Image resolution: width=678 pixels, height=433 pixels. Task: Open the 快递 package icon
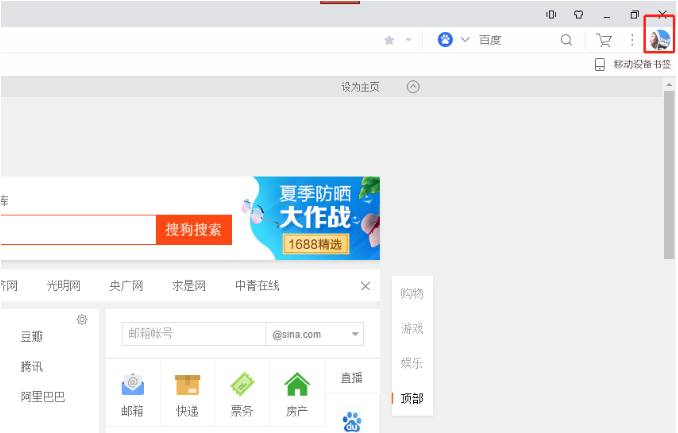click(187, 385)
